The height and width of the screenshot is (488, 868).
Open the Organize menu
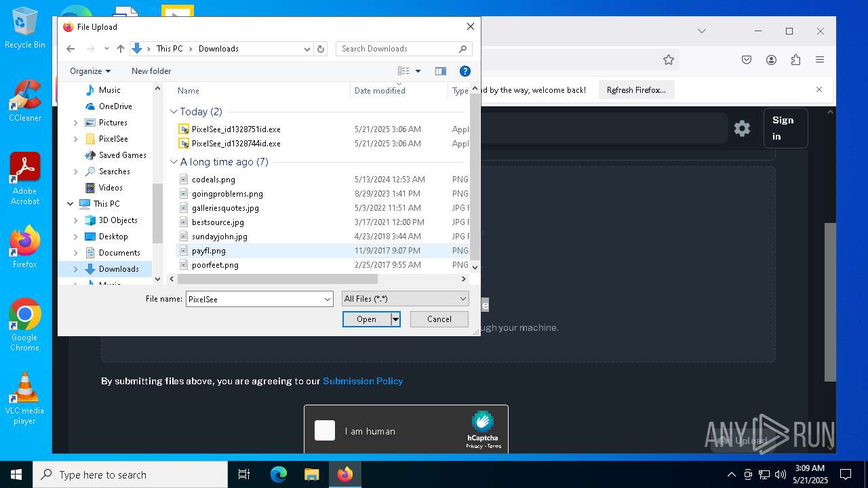pos(90,71)
